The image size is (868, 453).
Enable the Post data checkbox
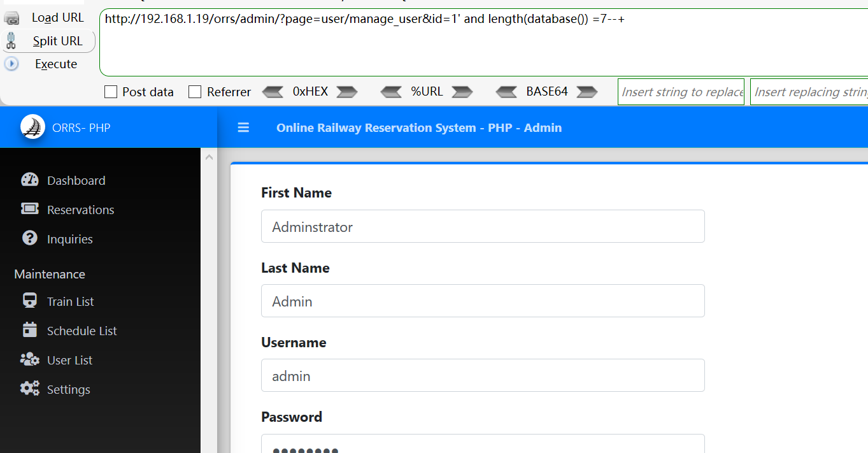[x=111, y=92]
